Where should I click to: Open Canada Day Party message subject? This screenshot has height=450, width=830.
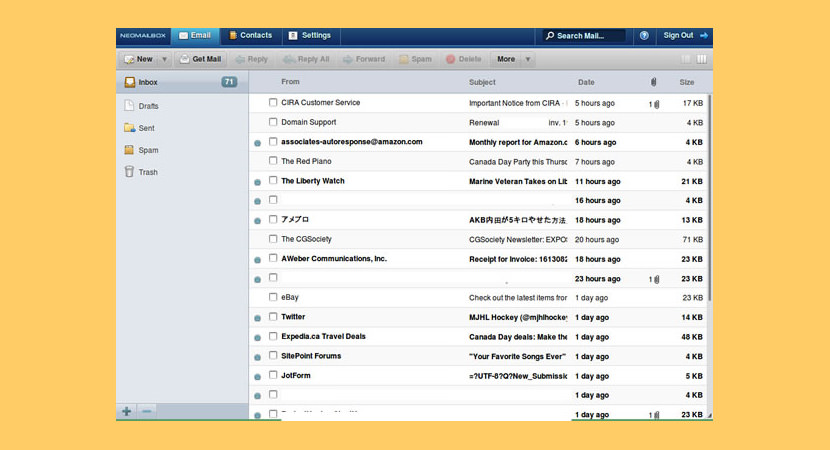[x=518, y=162]
